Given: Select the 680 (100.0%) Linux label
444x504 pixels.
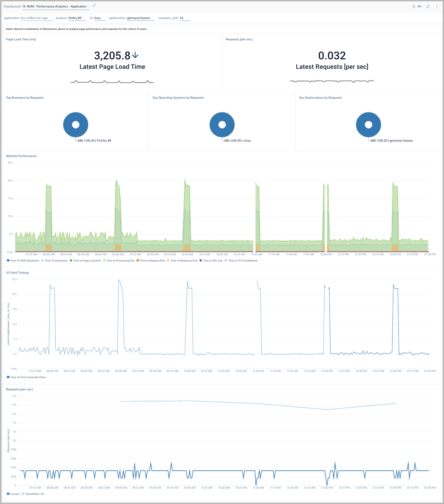Looking at the screenshot, I should pyautogui.click(x=238, y=140).
